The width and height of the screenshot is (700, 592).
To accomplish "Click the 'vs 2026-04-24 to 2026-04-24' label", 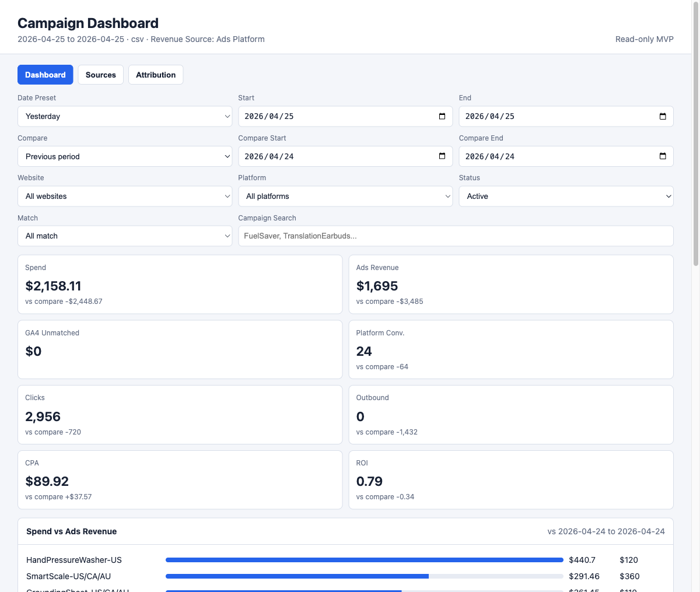I will (606, 531).
